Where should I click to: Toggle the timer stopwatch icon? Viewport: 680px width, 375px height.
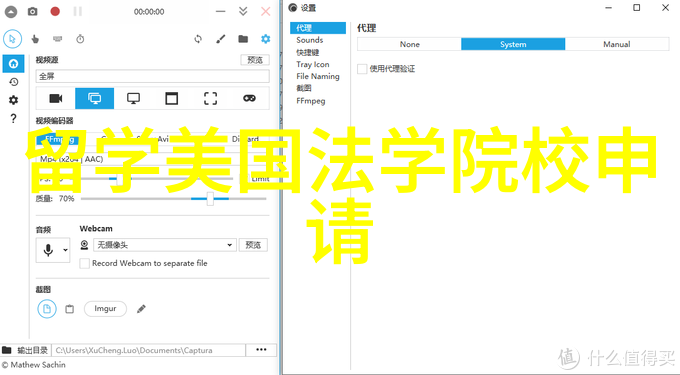pyautogui.click(x=80, y=39)
